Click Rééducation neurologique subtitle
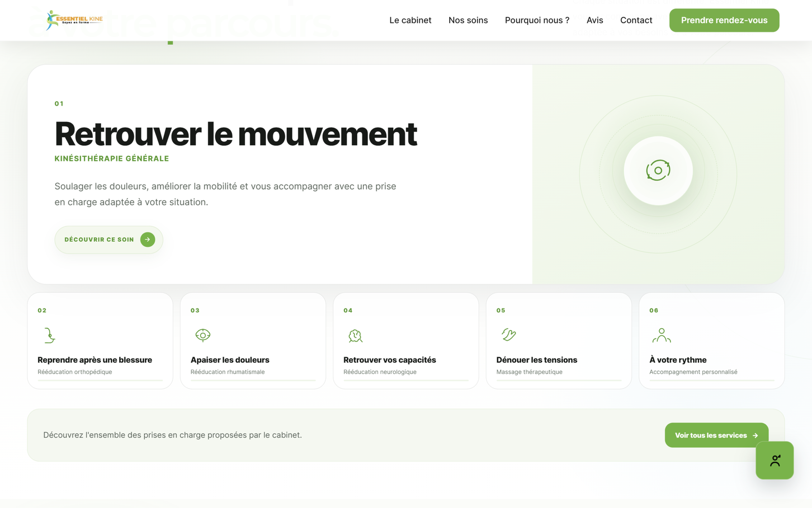 380,372
